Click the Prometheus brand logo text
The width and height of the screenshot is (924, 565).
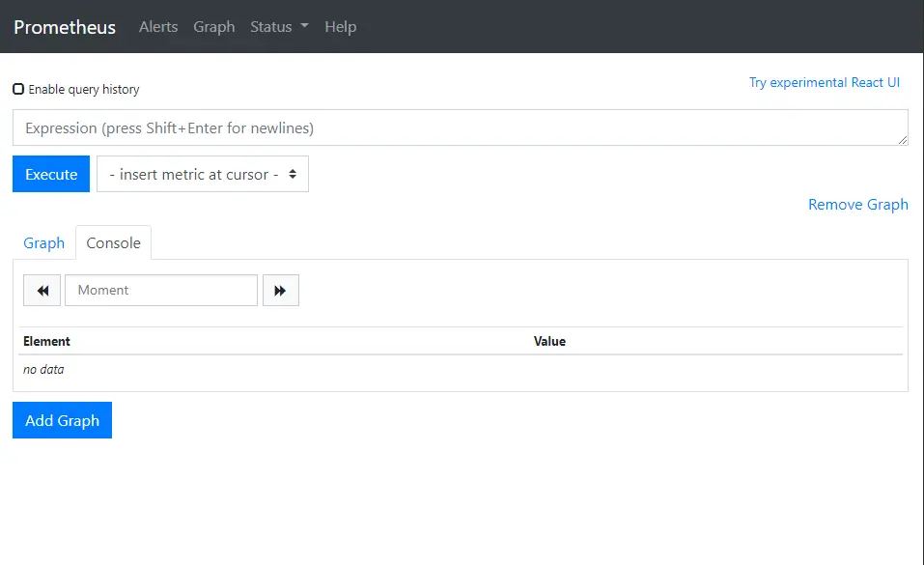(x=65, y=27)
